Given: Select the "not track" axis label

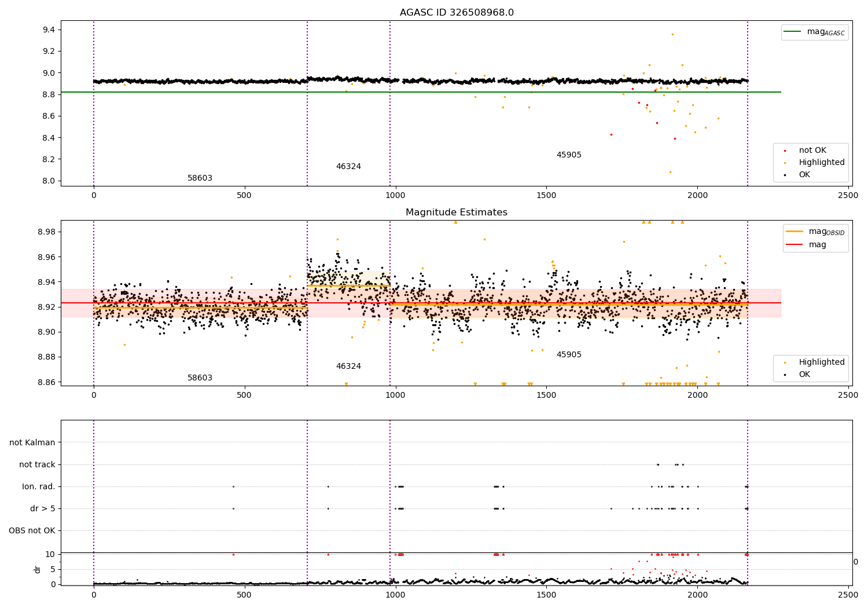Looking at the screenshot, I should (37, 464).
